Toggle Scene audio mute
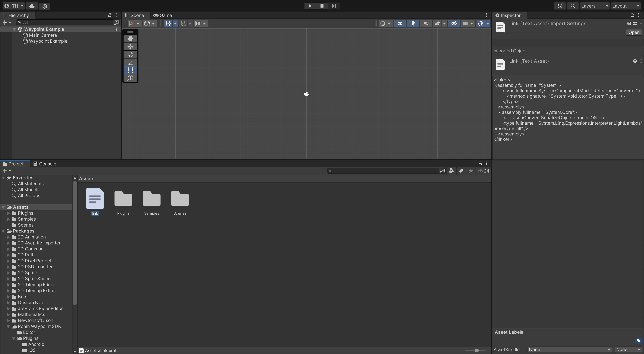The height and width of the screenshot is (354, 644). click(426, 23)
